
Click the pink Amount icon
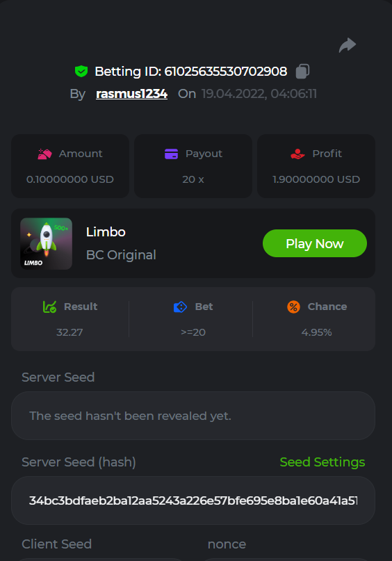point(44,154)
